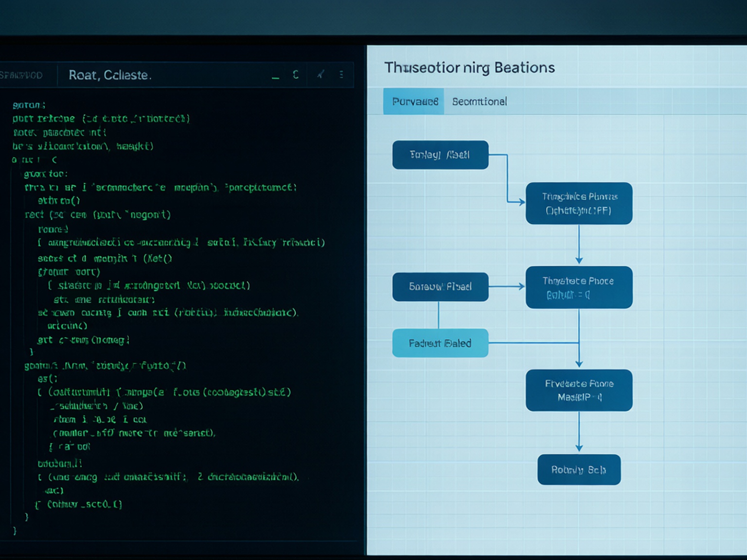The width and height of the screenshot is (747, 560).
Task: Click the code line "stbr co()"
Action: (x=59, y=201)
